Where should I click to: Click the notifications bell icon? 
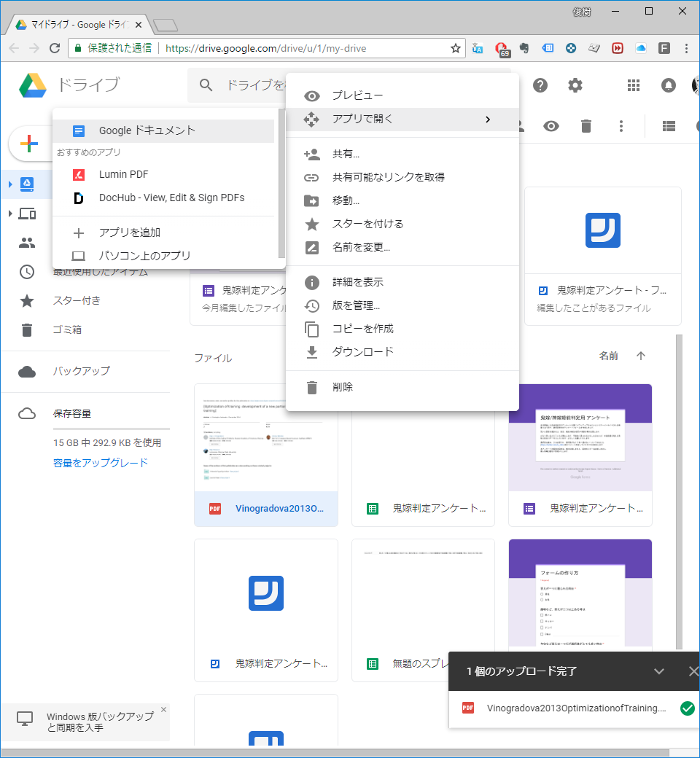[668, 85]
